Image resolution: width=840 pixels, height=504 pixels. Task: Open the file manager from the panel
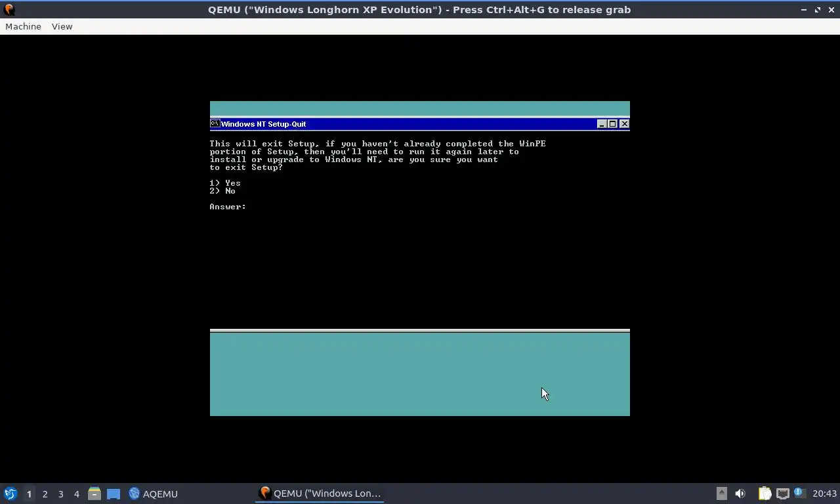pos(94,493)
